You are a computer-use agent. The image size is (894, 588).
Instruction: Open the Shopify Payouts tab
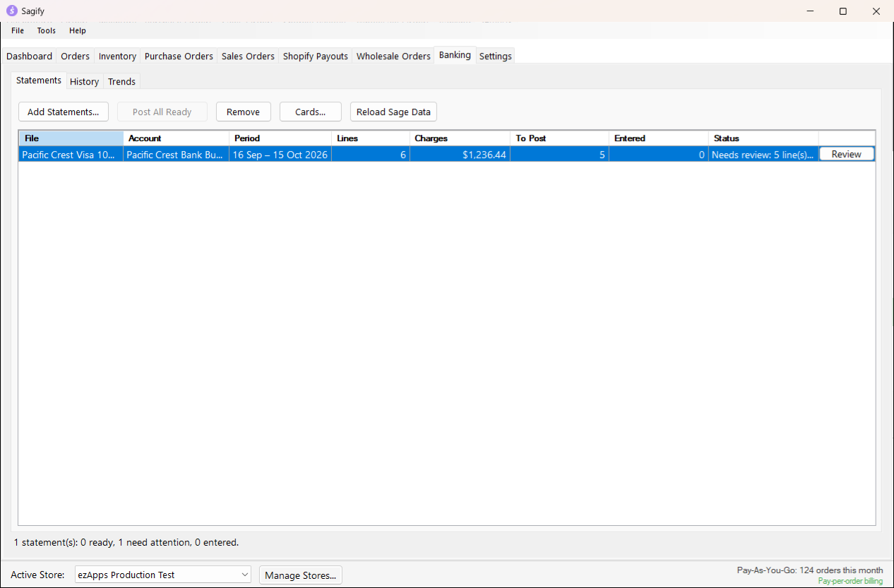(316, 56)
